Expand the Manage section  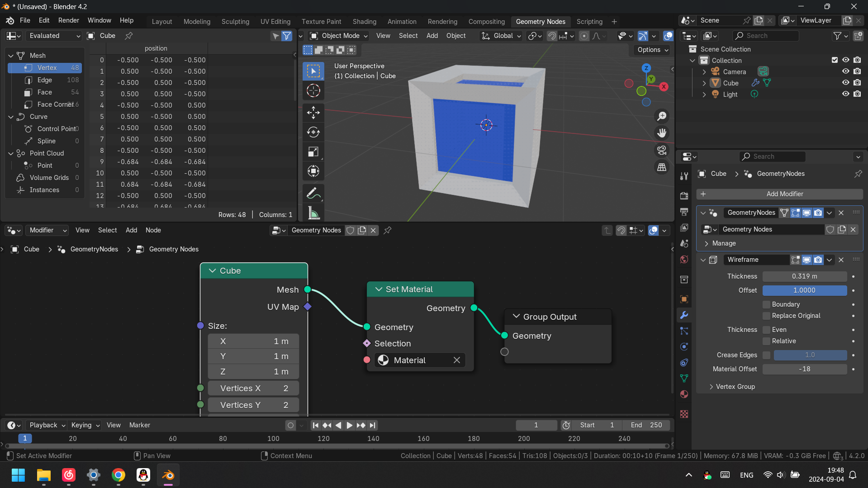pyautogui.click(x=720, y=243)
